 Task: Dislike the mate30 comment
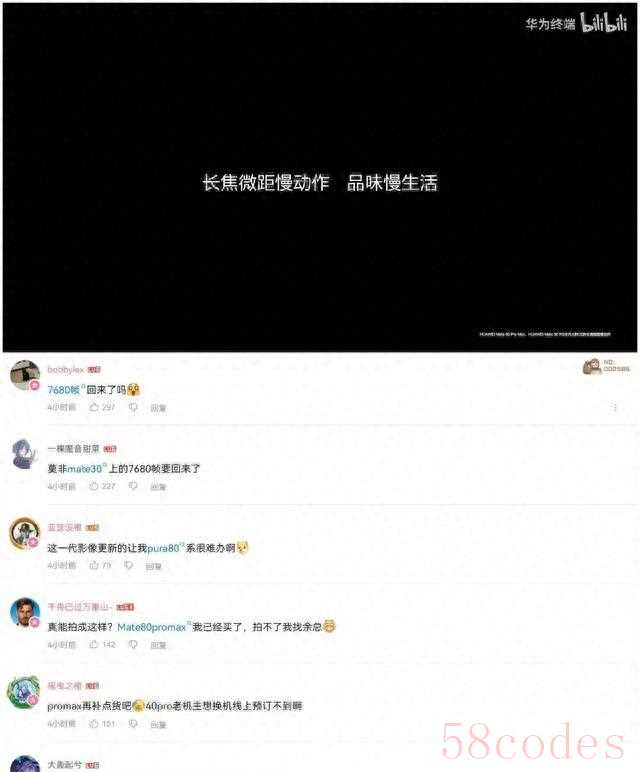click(133, 486)
